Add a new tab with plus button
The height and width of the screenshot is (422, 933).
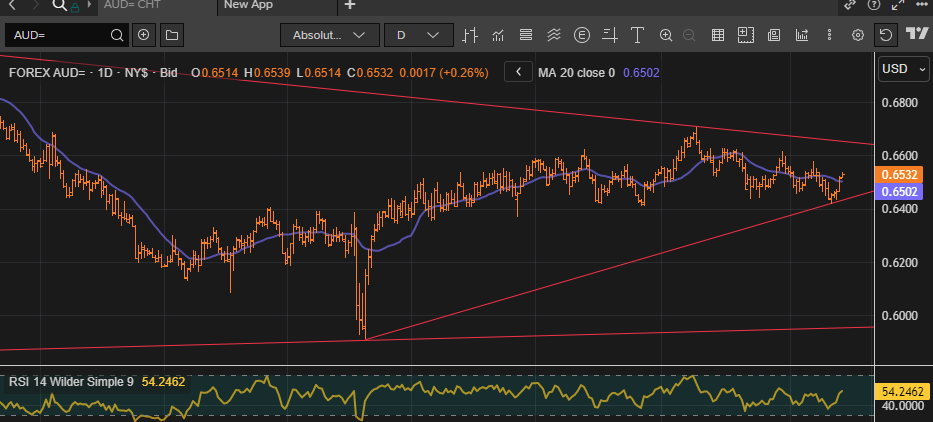pos(349,5)
